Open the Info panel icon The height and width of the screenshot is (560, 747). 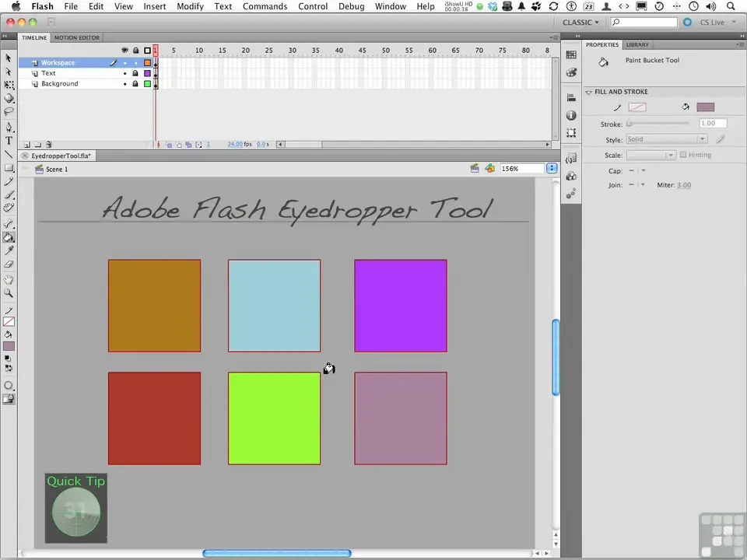[571, 115]
